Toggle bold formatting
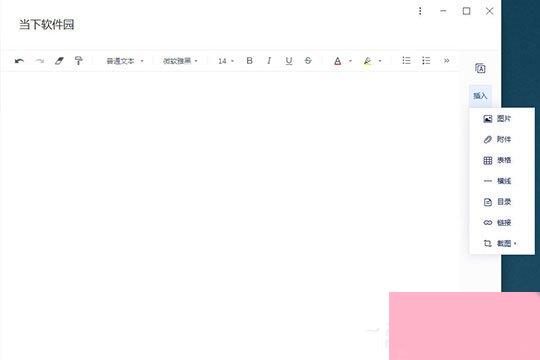This screenshot has width=540, height=360. click(x=250, y=61)
